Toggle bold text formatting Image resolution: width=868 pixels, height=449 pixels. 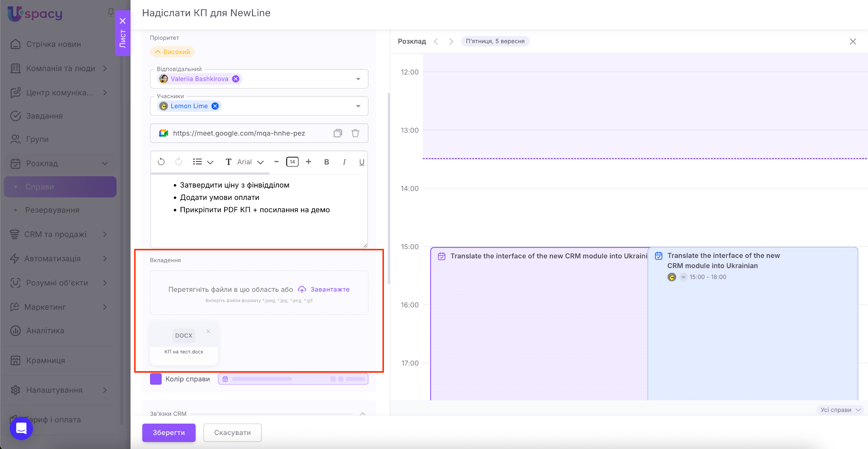click(x=326, y=162)
